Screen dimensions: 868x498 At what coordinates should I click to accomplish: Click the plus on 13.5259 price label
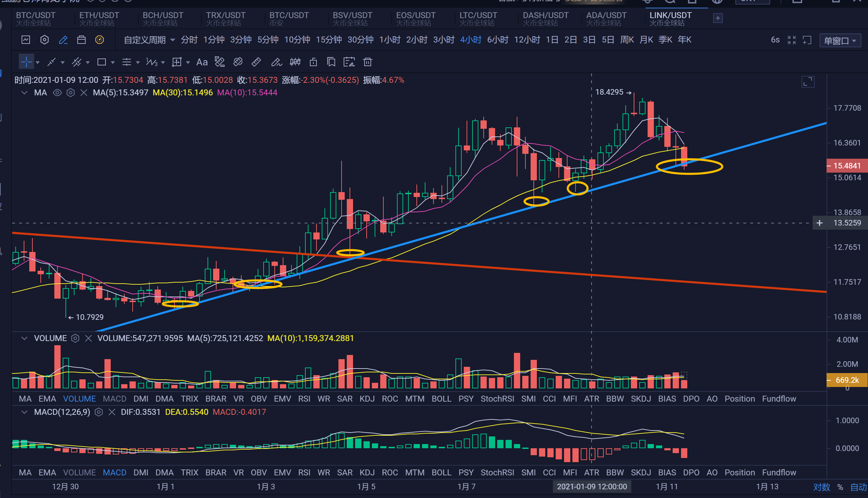pos(820,223)
